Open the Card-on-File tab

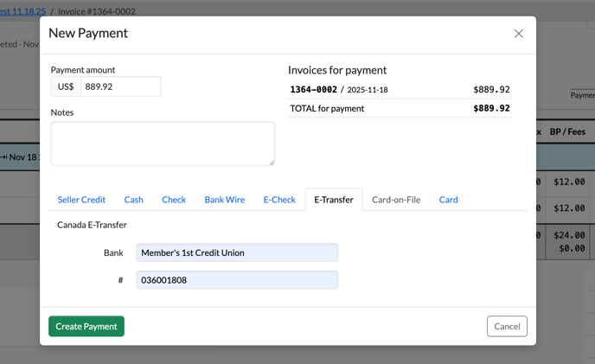click(396, 200)
